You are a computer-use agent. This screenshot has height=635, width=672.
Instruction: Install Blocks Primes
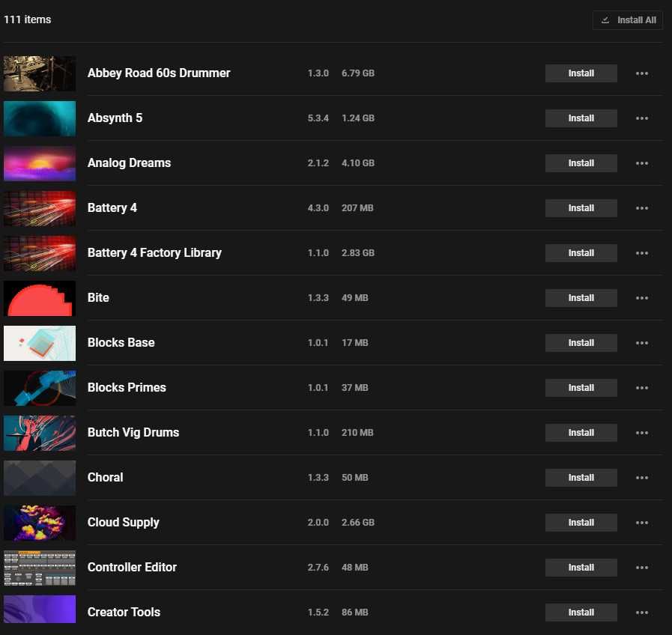(581, 388)
